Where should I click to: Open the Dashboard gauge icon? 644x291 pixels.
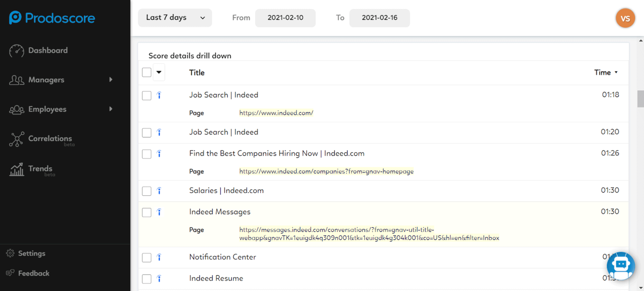pyautogui.click(x=16, y=51)
